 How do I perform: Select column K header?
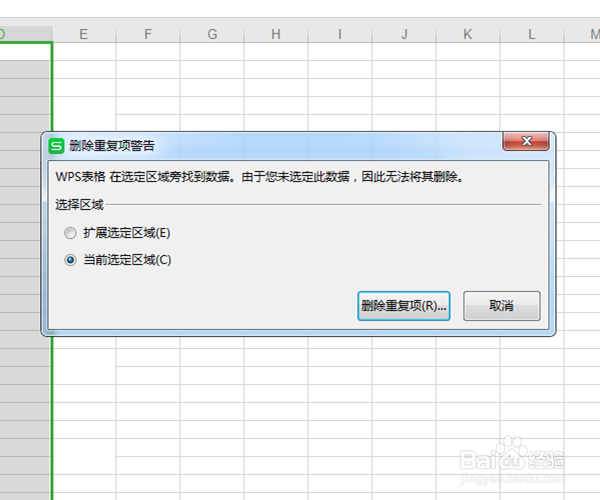tap(468, 34)
